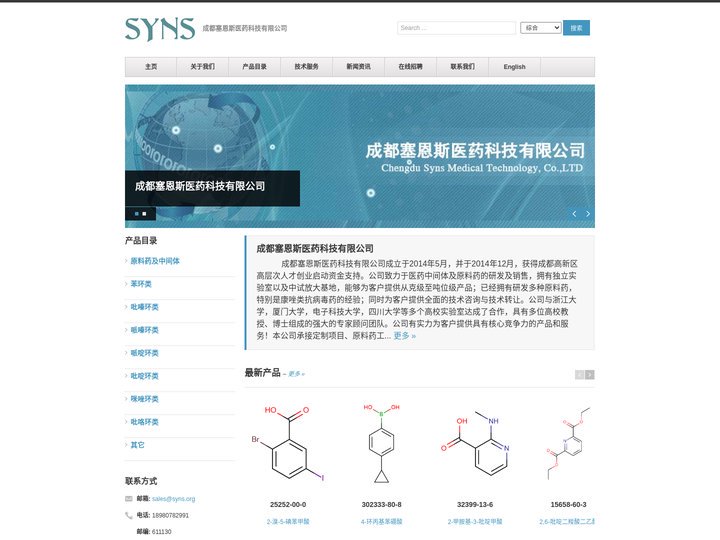Click the chevron before 原料药及中间体
720x540 pixels.
tap(126, 261)
